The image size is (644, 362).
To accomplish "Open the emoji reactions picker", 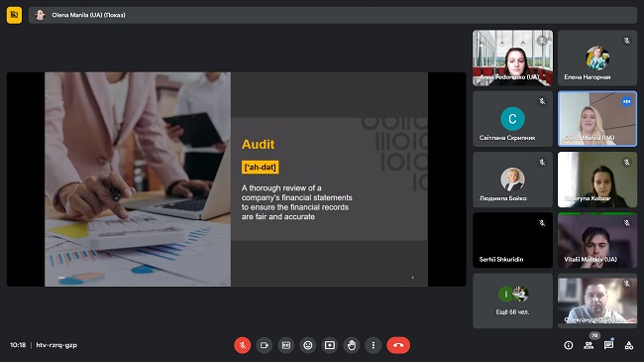I will tap(307, 345).
